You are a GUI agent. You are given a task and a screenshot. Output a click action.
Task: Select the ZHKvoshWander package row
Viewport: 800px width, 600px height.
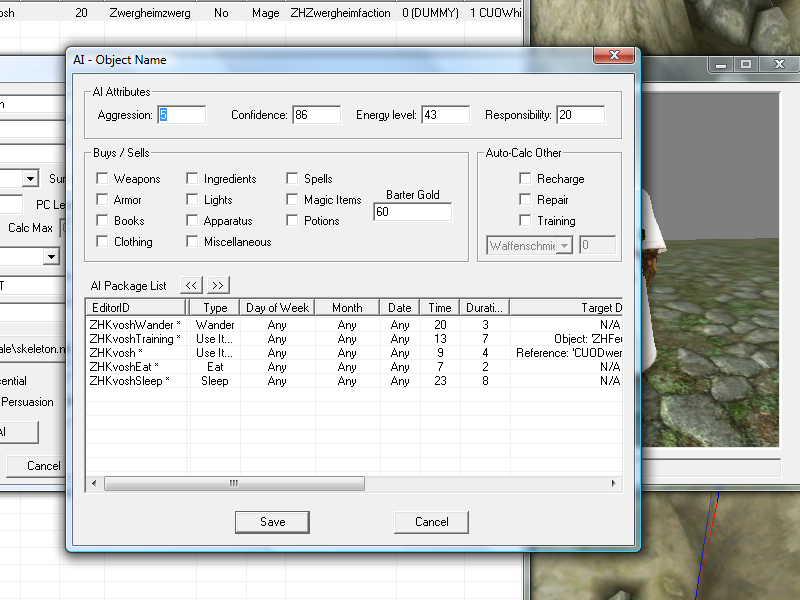(134, 325)
